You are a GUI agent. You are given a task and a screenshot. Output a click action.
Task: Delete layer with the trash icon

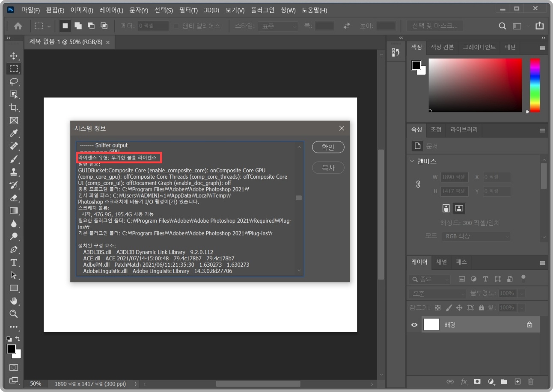click(x=531, y=381)
